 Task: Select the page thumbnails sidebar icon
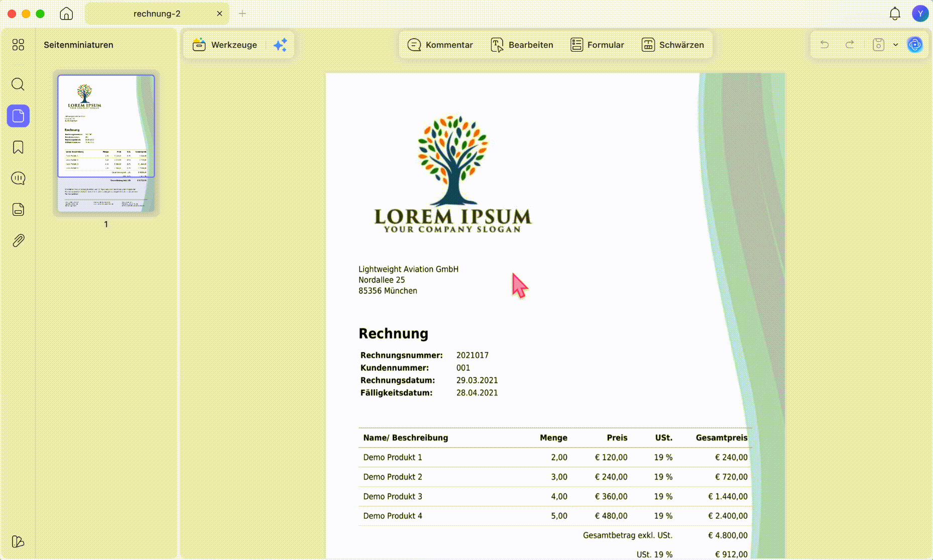click(x=18, y=116)
